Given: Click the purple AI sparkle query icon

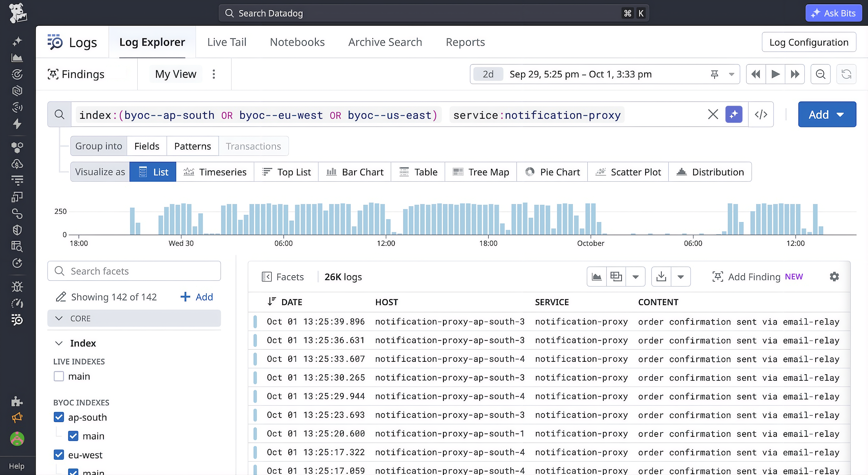Looking at the screenshot, I should pyautogui.click(x=734, y=114).
